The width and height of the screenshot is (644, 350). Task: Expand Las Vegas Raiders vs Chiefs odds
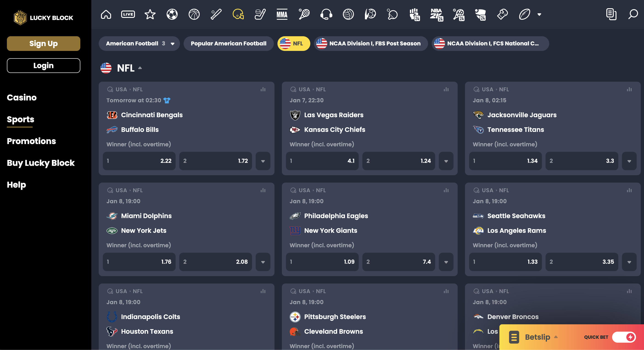tap(446, 161)
